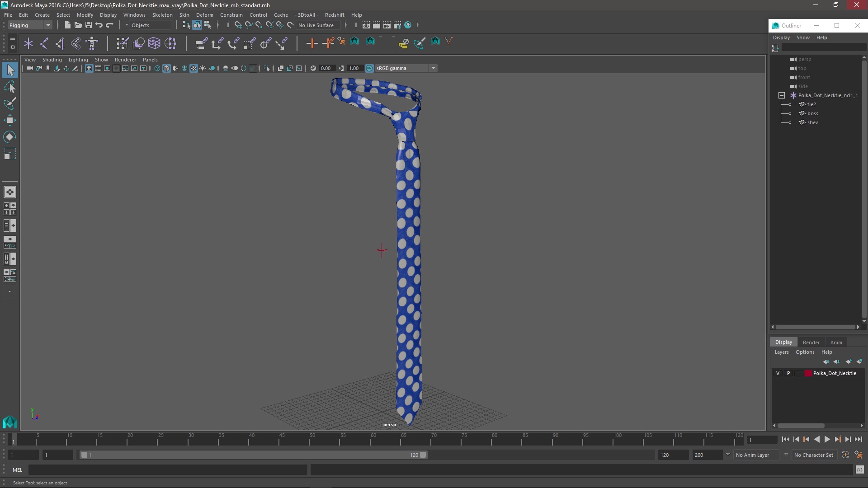Image resolution: width=868 pixels, height=488 pixels.
Task: Open the sRGB gamma dropdown arrow
Action: pos(433,68)
